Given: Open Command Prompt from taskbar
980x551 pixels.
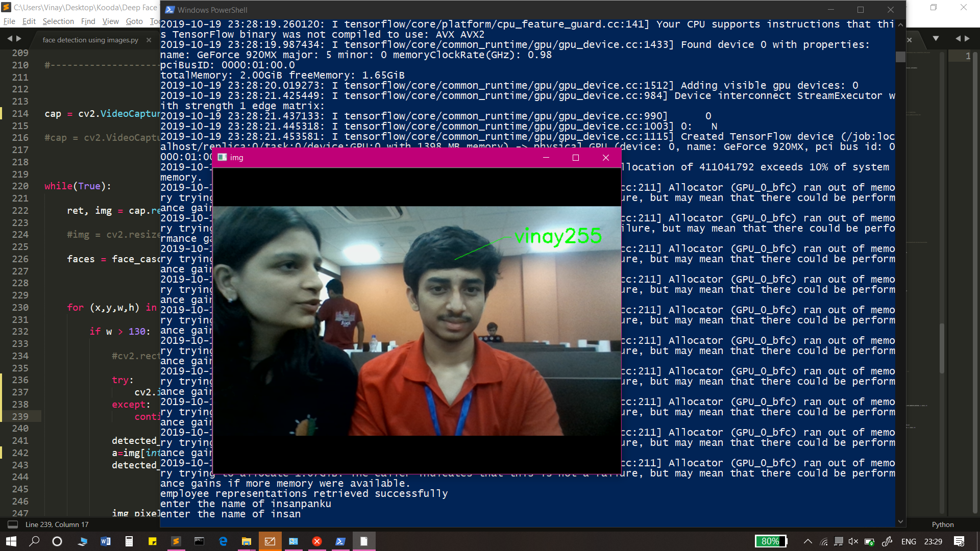Looking at the screenshot, I should [x=200, y=541].
